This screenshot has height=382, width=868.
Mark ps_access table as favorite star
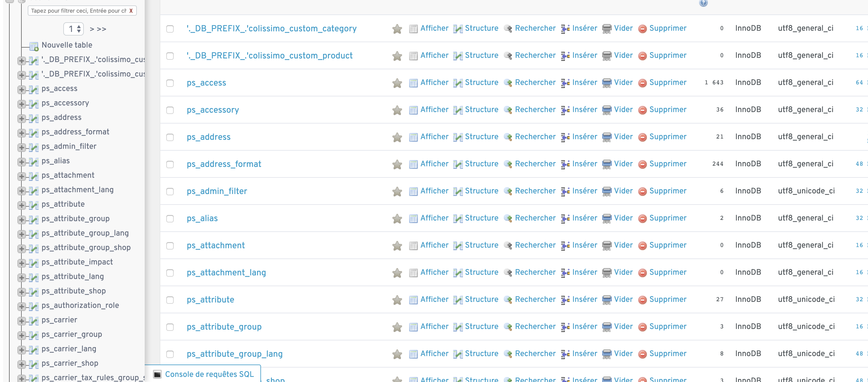pyautogui.click(x=397, y=83)
